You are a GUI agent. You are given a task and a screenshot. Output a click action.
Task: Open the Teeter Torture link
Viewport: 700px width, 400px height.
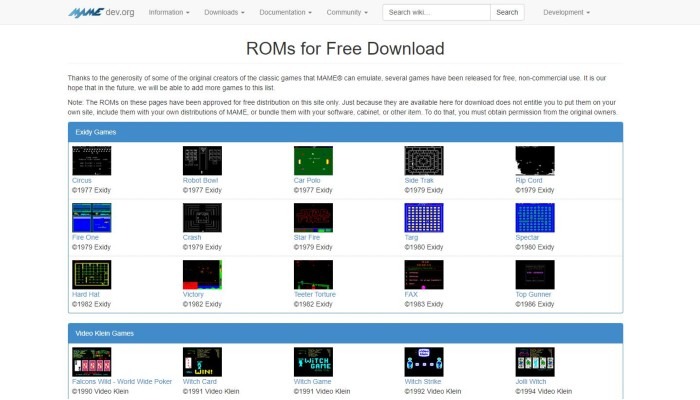point(315,295)
